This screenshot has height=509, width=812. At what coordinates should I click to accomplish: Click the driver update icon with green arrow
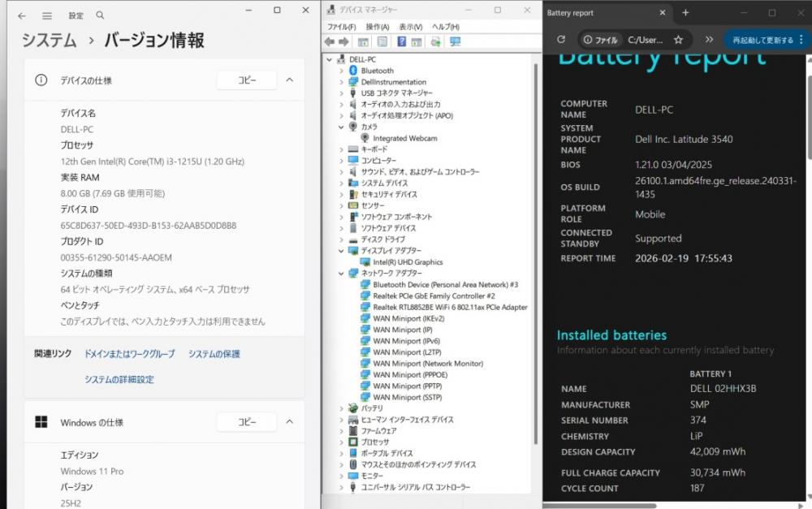pos(435,42)
